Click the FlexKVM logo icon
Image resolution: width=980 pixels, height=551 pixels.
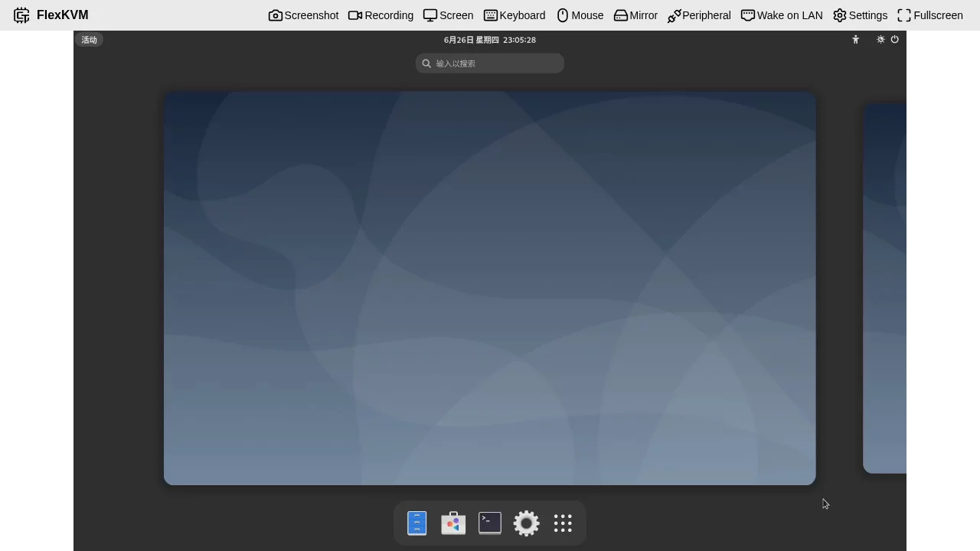pyautogui.click(x=21, y=15)
